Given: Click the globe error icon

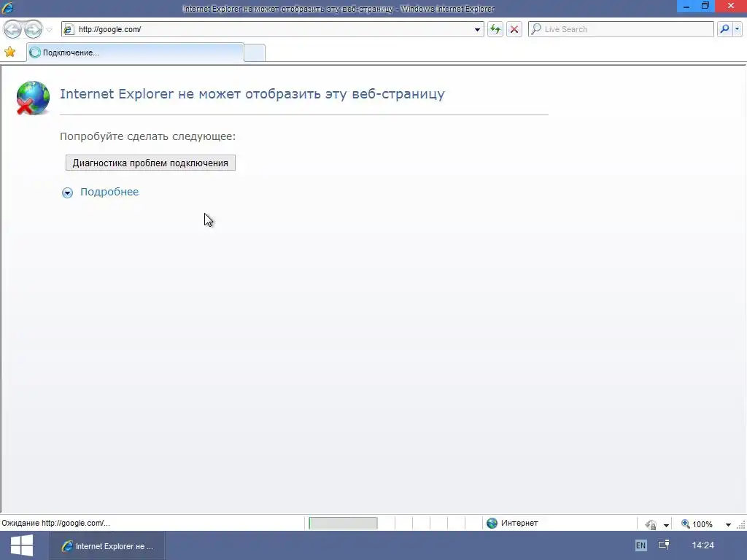Looking at the screenshot, I should pos(33,98).
